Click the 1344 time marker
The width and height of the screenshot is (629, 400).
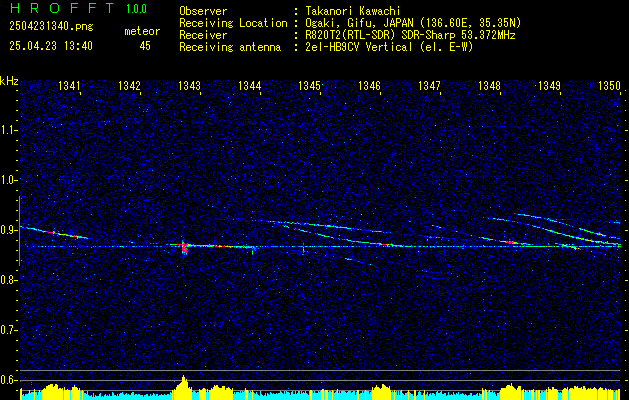pos(250,86)
